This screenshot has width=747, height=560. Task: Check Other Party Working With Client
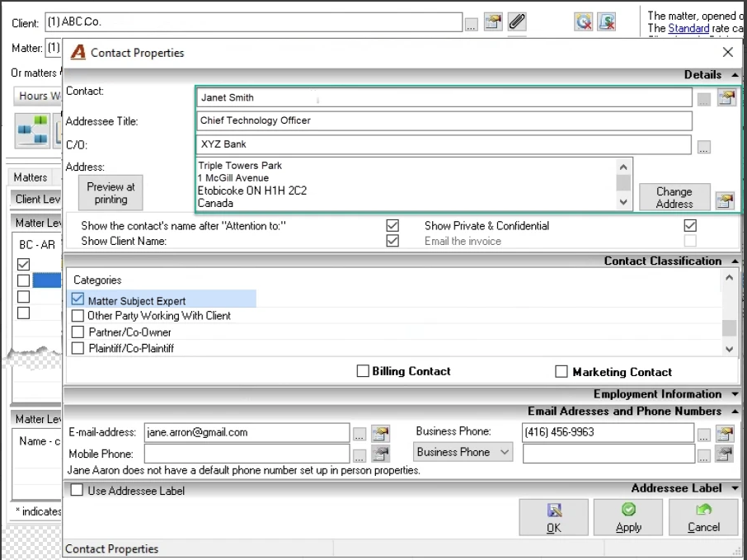(78, 316)
